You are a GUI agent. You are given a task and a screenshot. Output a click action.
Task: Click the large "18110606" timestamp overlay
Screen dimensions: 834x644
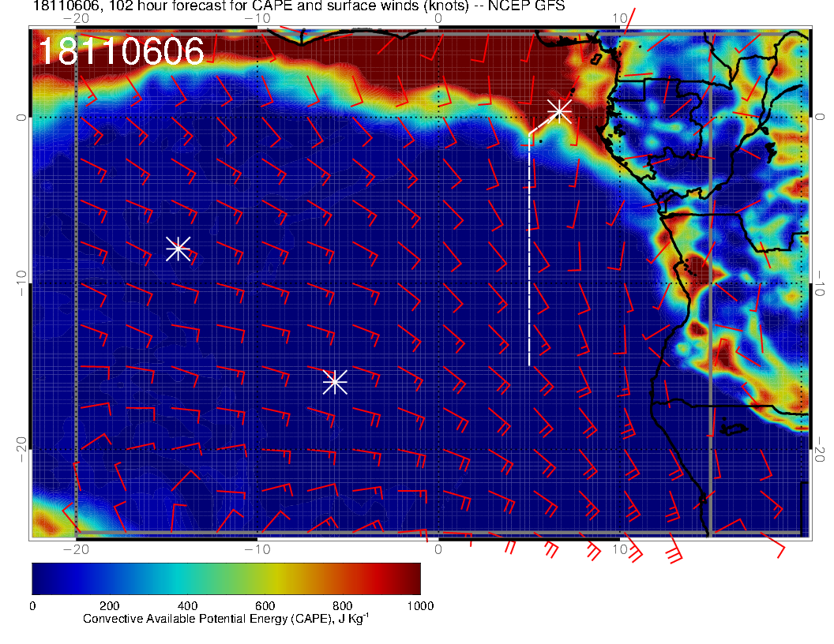point(121,52)
